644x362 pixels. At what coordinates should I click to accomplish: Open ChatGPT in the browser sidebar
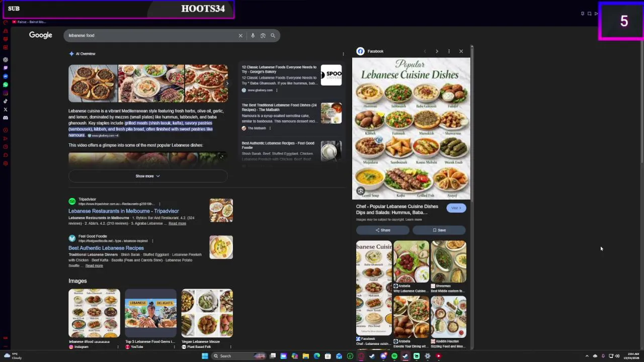[6, 59]
